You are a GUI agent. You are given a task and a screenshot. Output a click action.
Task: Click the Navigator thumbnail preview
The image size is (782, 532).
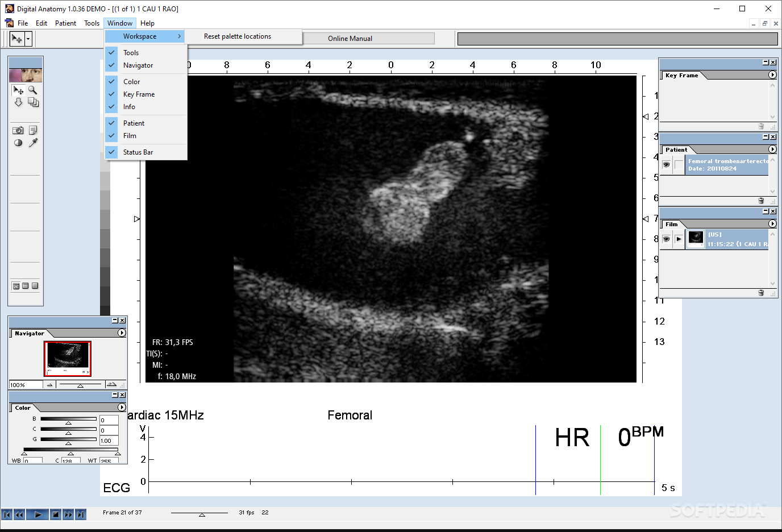tap(68, 359)
